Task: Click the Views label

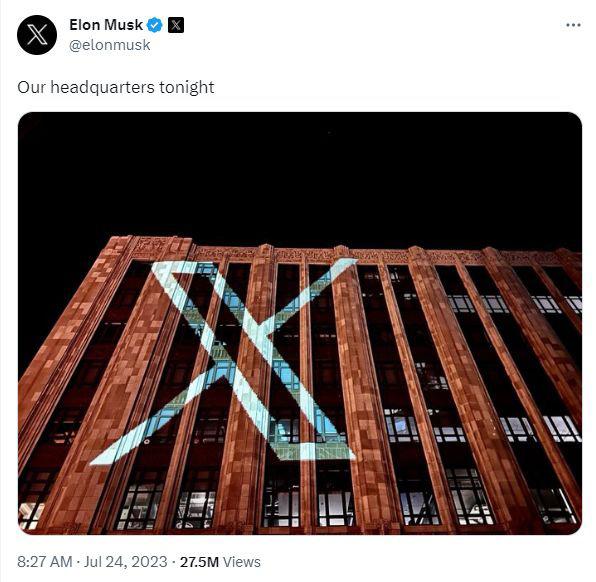Action: pos(242,561)
